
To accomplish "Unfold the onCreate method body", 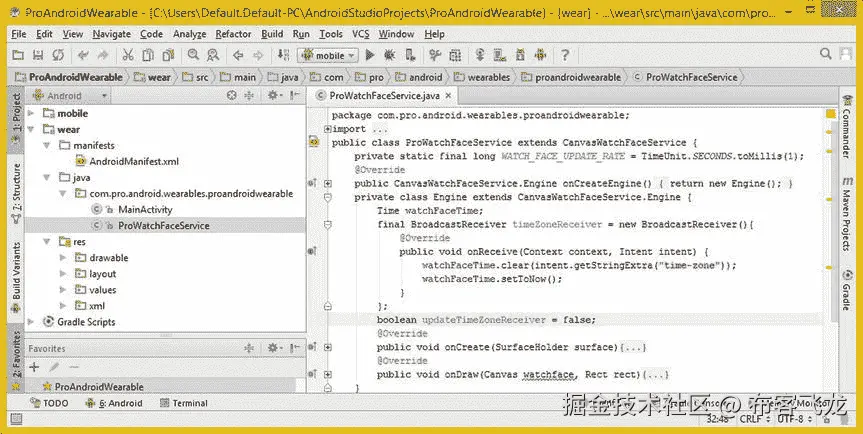I will point(327,347).
